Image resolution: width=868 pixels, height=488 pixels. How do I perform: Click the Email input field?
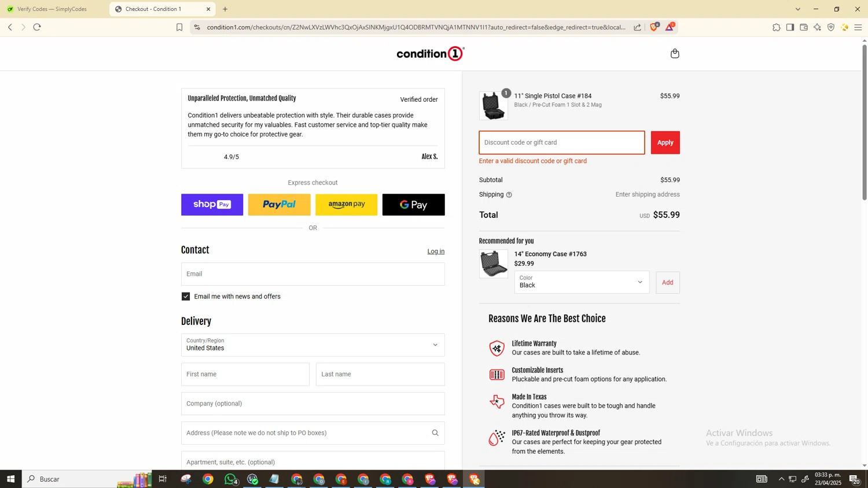click(313, 274)
